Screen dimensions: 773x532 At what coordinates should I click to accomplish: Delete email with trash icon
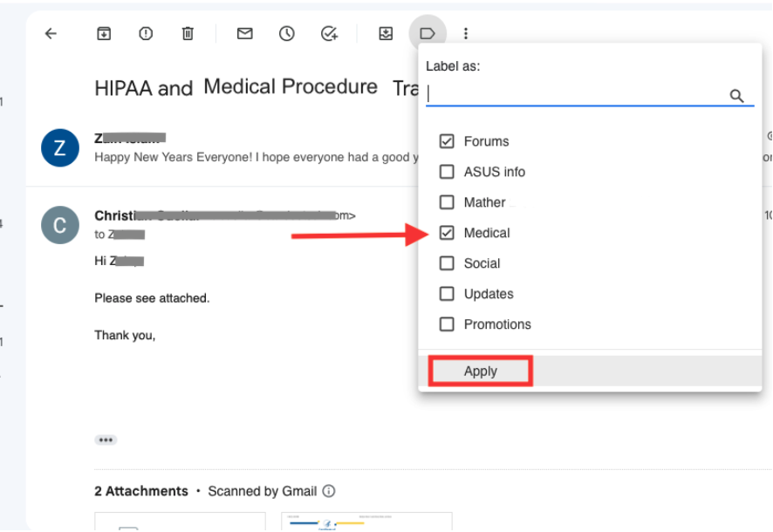pos(188,33)
